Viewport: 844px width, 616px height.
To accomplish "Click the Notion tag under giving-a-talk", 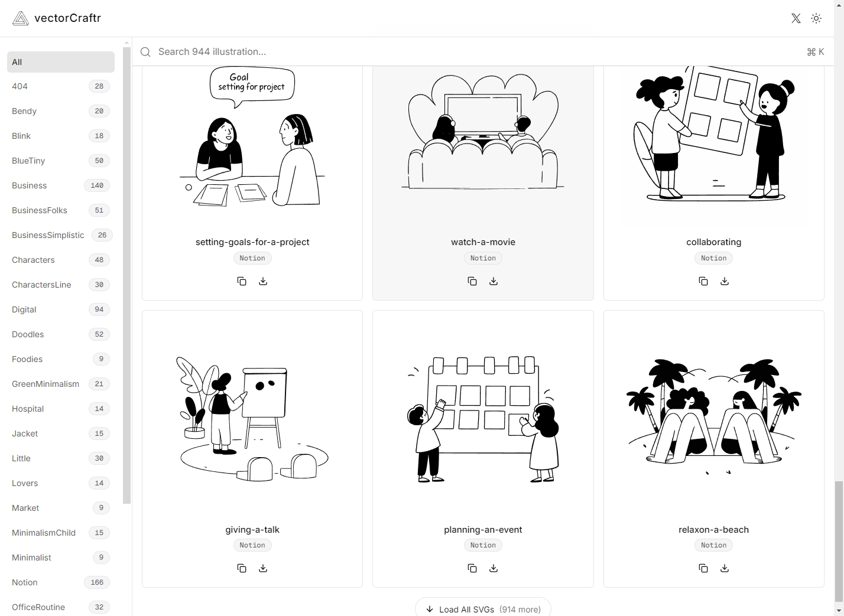I will click(x=252, y=545).
